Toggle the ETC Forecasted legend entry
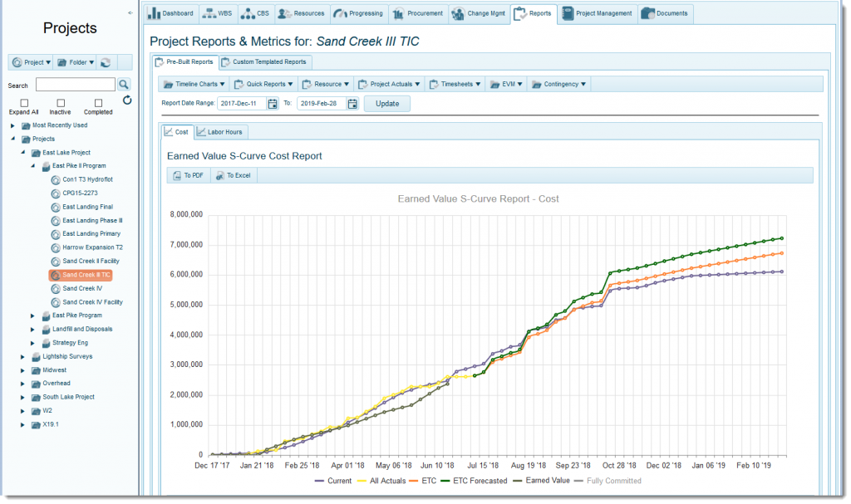Screen dimensions: 851x504 pyautogui.click(x=480, y=480)
